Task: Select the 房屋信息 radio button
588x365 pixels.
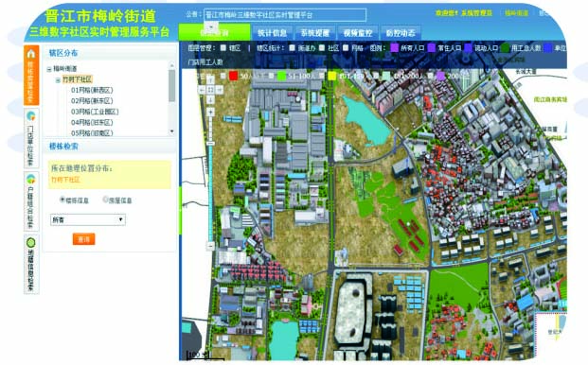Action: point(105,200)
